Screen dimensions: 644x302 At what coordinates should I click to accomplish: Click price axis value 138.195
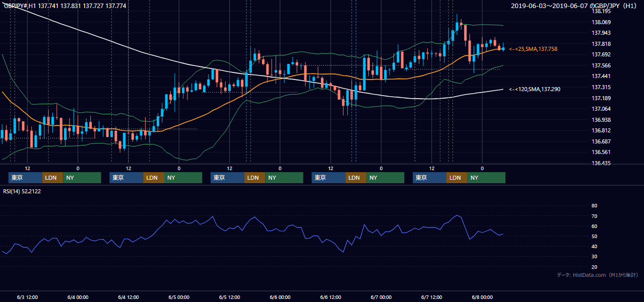tap(601, 11)
